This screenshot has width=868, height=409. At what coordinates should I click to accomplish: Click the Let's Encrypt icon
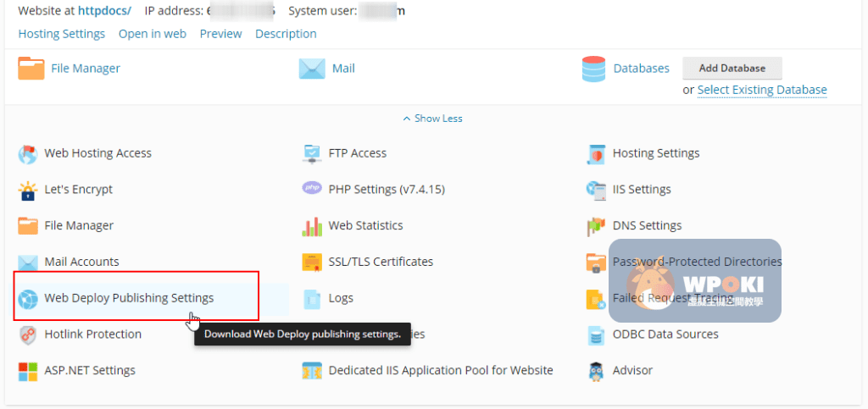tap(29, 190)
